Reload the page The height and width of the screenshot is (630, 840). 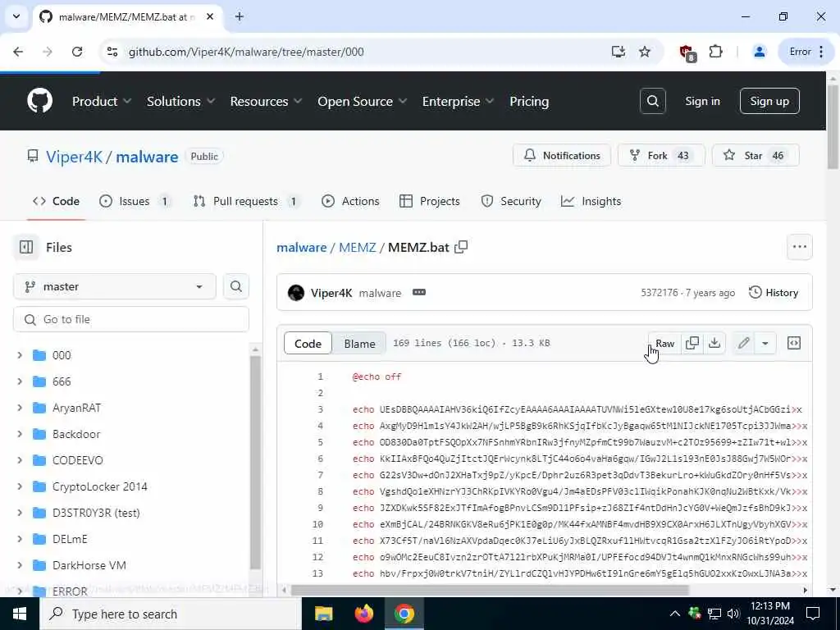(x=77, y=52)
